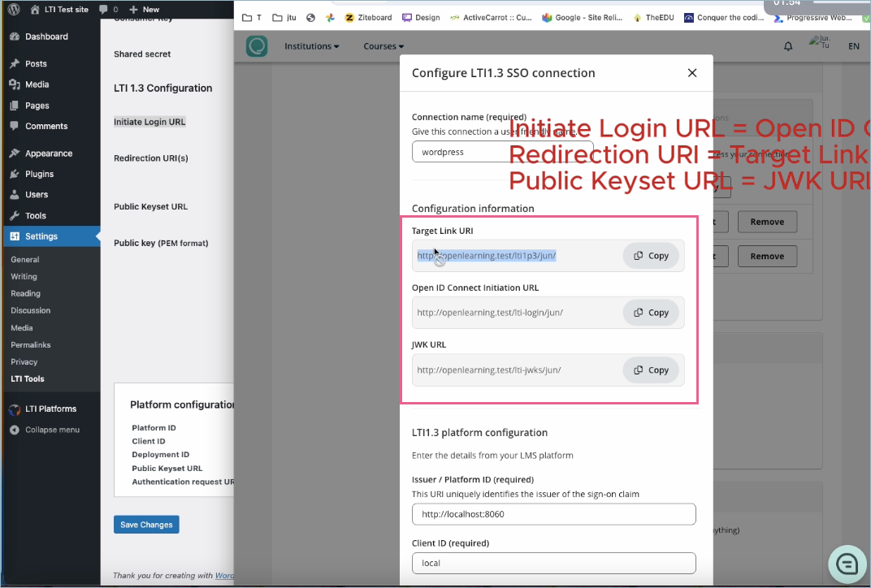Open LTI Test site home link

(58, 10)
